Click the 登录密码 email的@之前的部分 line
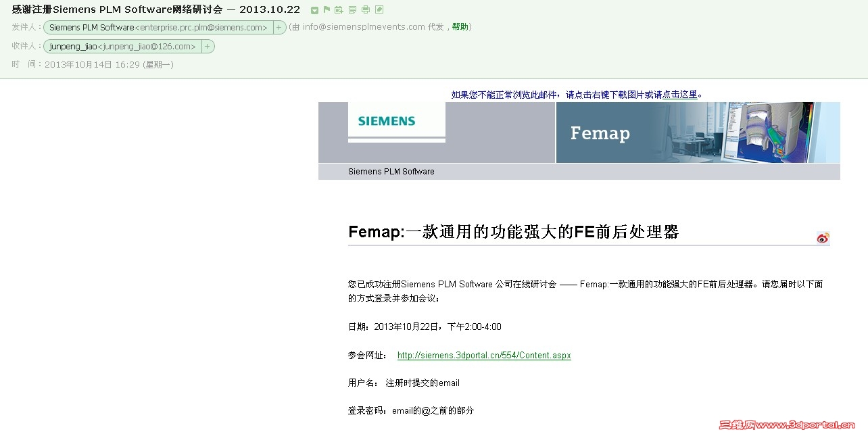The height and width of the screenshot is (434, 868). point(411,411)
